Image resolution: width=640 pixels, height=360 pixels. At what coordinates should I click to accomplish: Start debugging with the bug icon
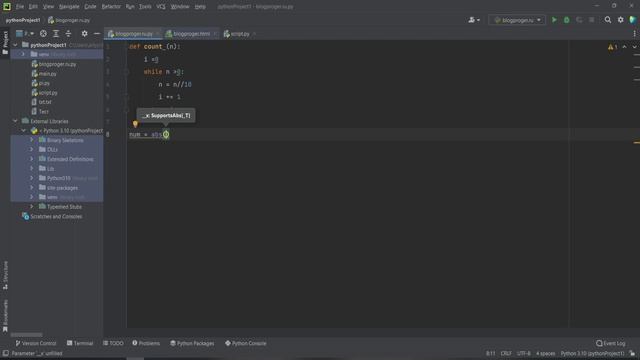(x=567, y=20)
